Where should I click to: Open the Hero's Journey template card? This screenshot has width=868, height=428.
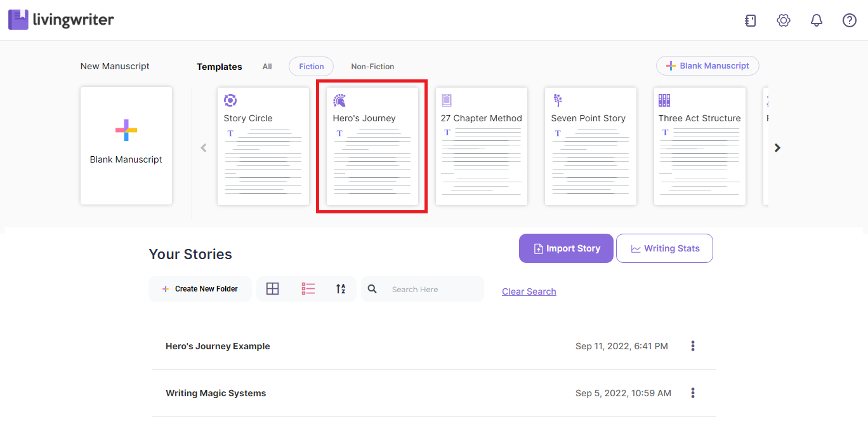(372, 146)
